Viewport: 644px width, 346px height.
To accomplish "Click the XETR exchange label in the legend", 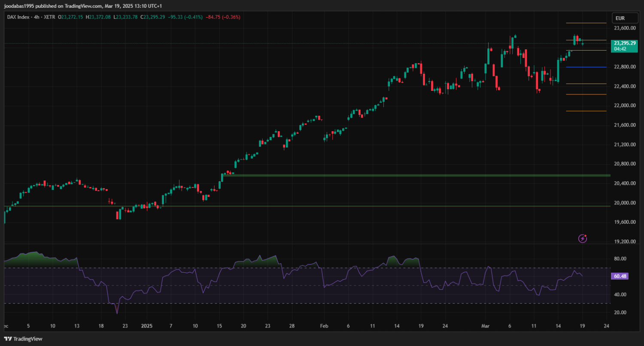I will pos(50,17).
